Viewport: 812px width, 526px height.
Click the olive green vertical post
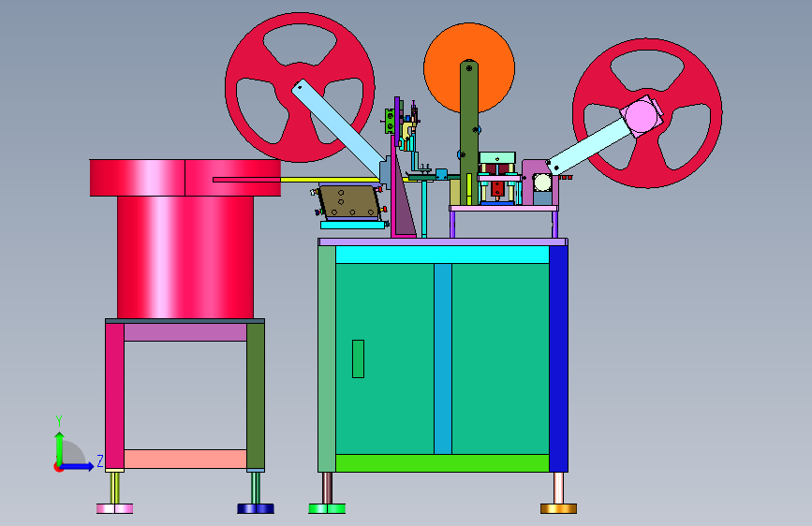coord(468,133)
